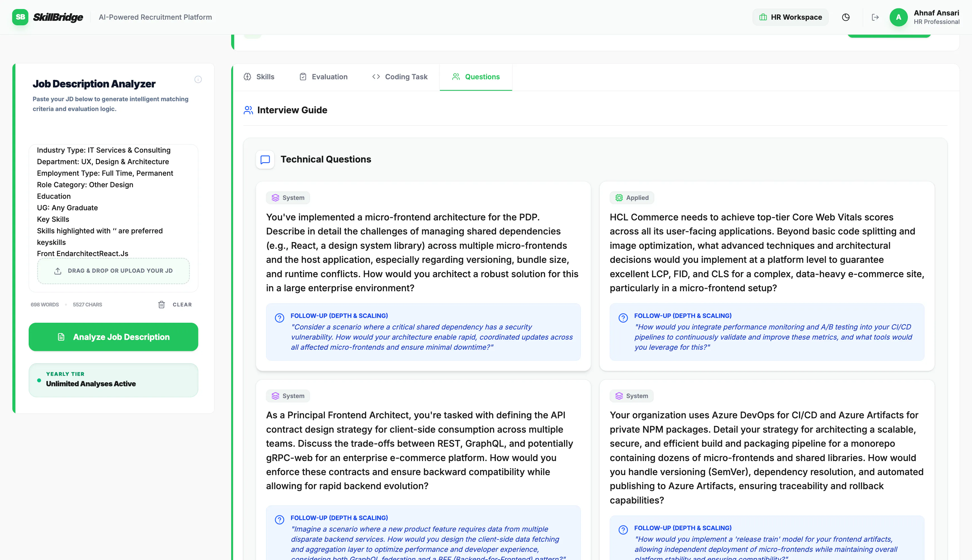Click the upload arrow icon in drop zone
This screenshot has height=560, width=972.
[58, 271]
